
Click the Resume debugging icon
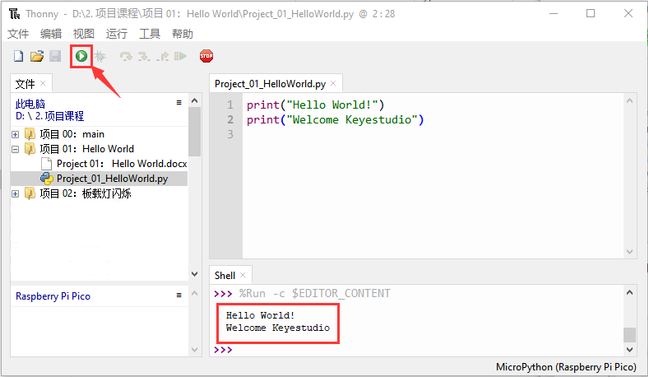click(x=180, y=56)
